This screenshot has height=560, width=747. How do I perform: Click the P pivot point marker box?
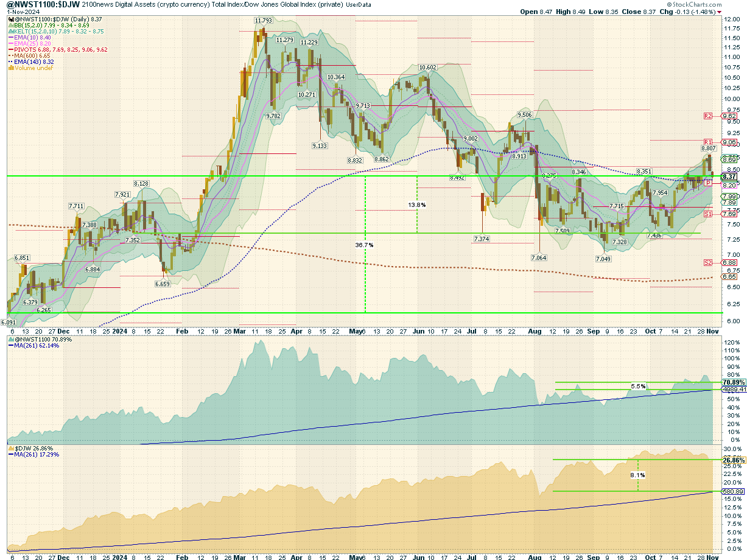point(708,182)
